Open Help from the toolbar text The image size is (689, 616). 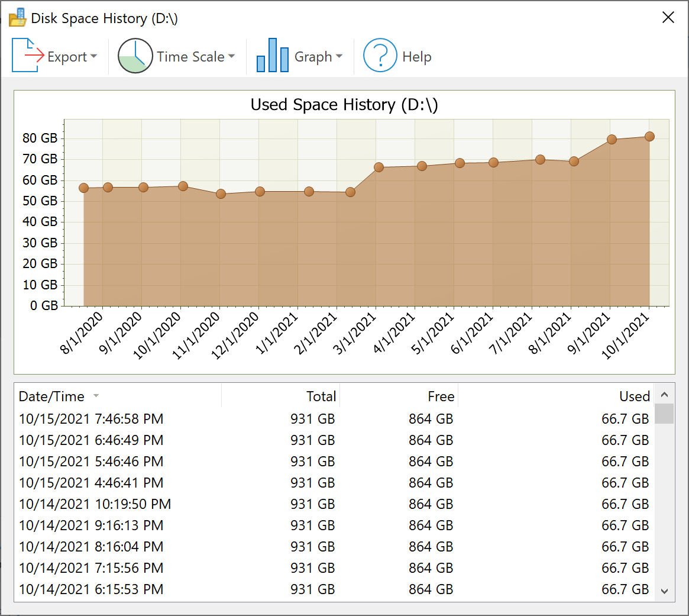pos(416,57)
